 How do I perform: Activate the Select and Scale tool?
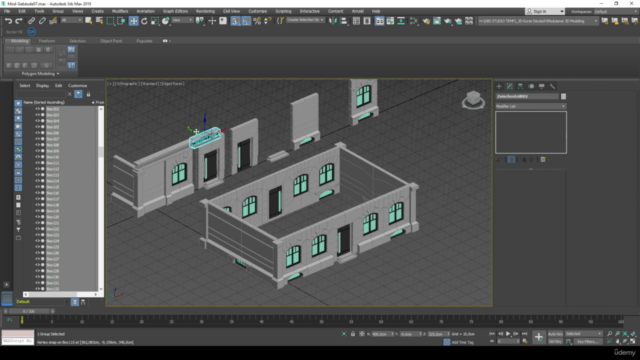[155, 21]
